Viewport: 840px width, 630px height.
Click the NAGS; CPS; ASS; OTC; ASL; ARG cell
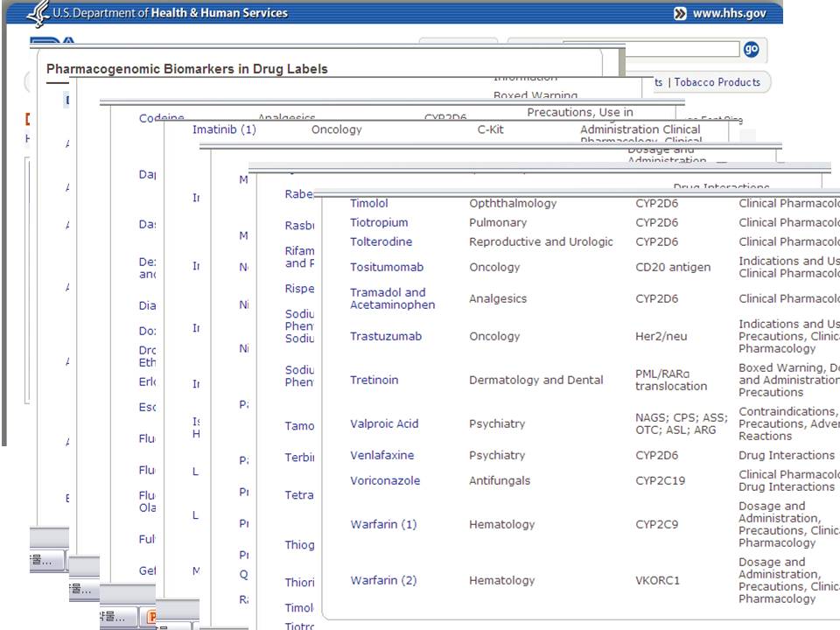coord(682,423)
